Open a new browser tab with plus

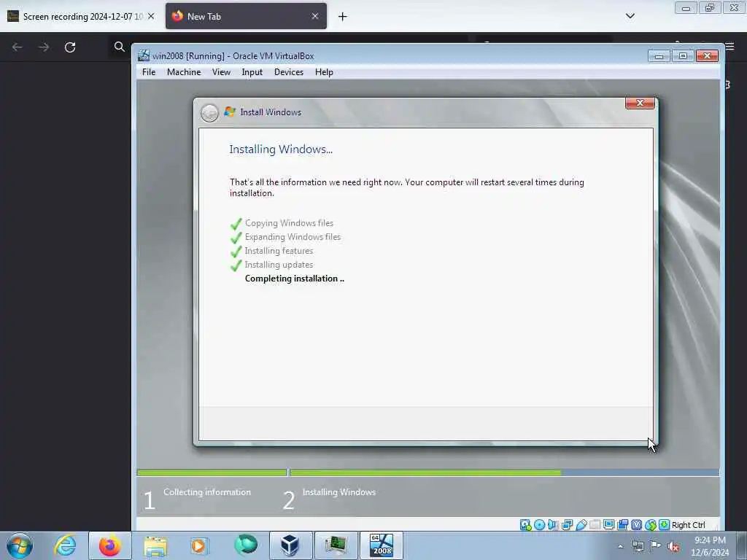tap(343, 17)
